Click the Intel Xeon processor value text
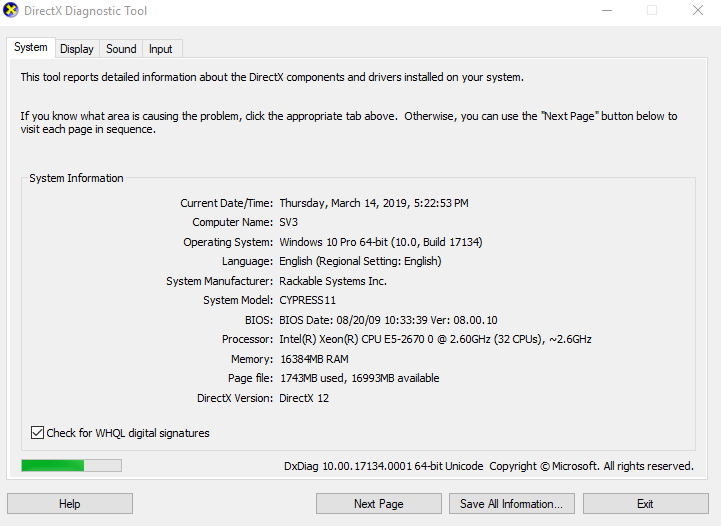This screenshot has height=526, width=721. click(435, 339)
